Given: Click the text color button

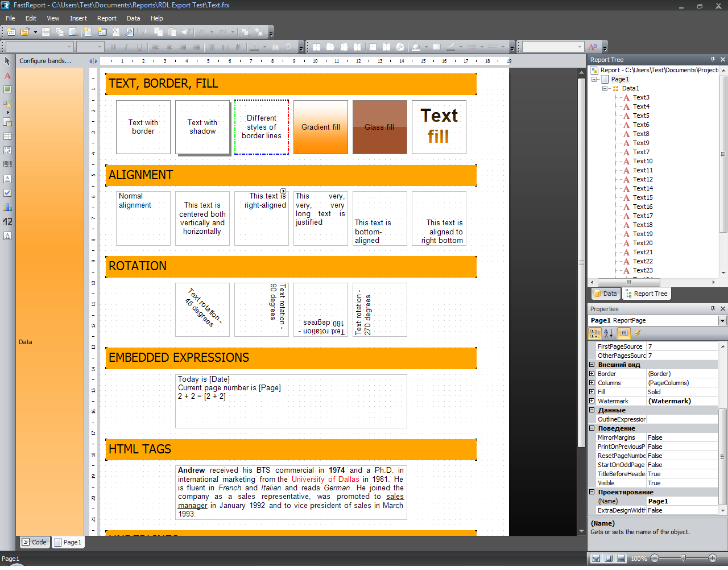Looking at the screenshot, I should click(x=254, y=47).
